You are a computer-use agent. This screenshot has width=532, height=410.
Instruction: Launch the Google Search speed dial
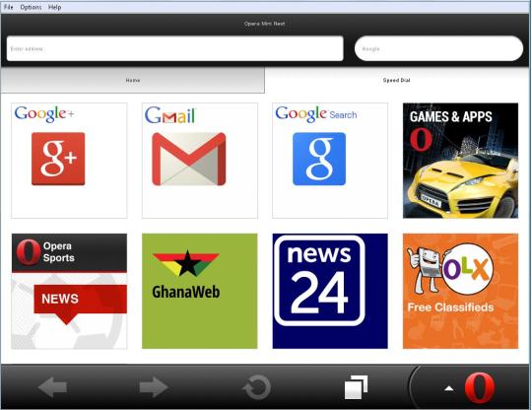[330, 161]
